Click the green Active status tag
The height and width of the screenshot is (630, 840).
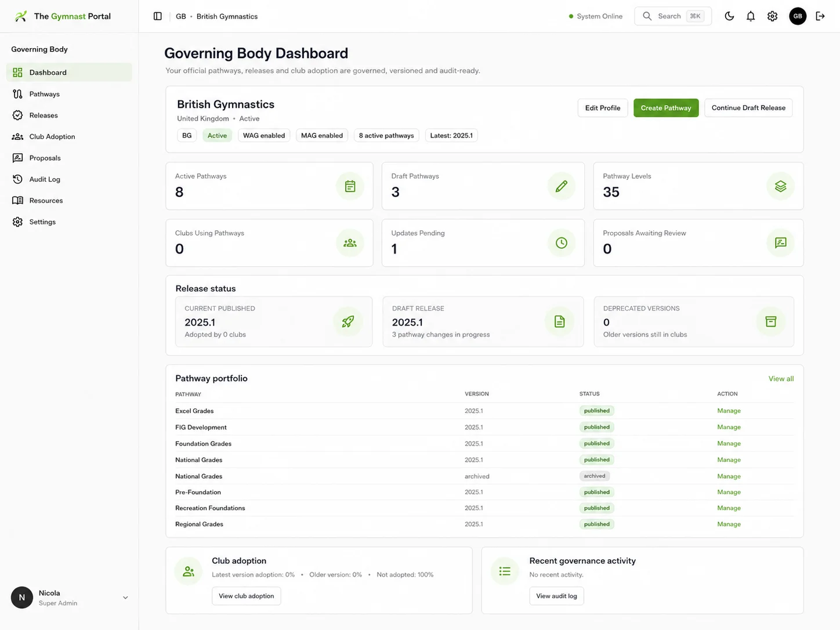click(217, 136)
